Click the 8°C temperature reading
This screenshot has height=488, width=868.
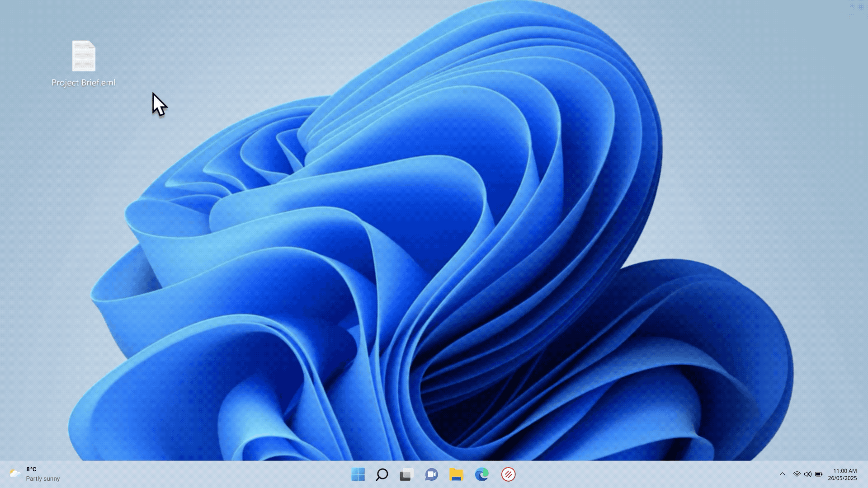(31, 469)
